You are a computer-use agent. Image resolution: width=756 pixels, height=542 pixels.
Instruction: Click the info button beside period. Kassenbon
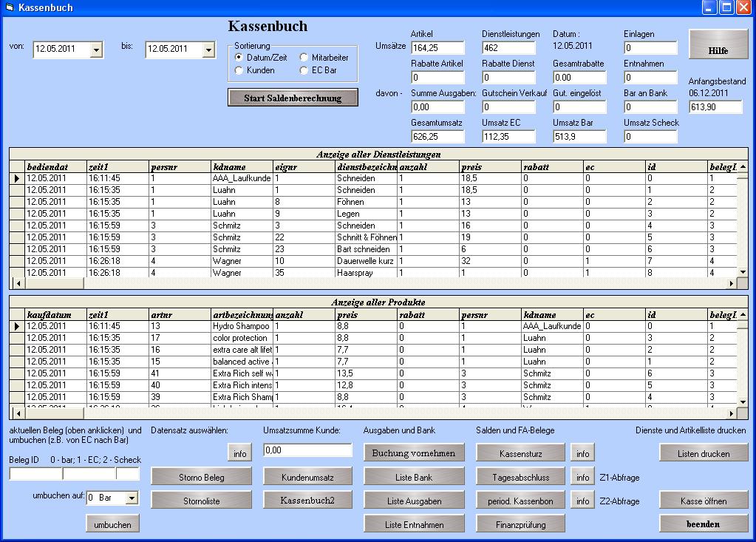pos(582,501)
